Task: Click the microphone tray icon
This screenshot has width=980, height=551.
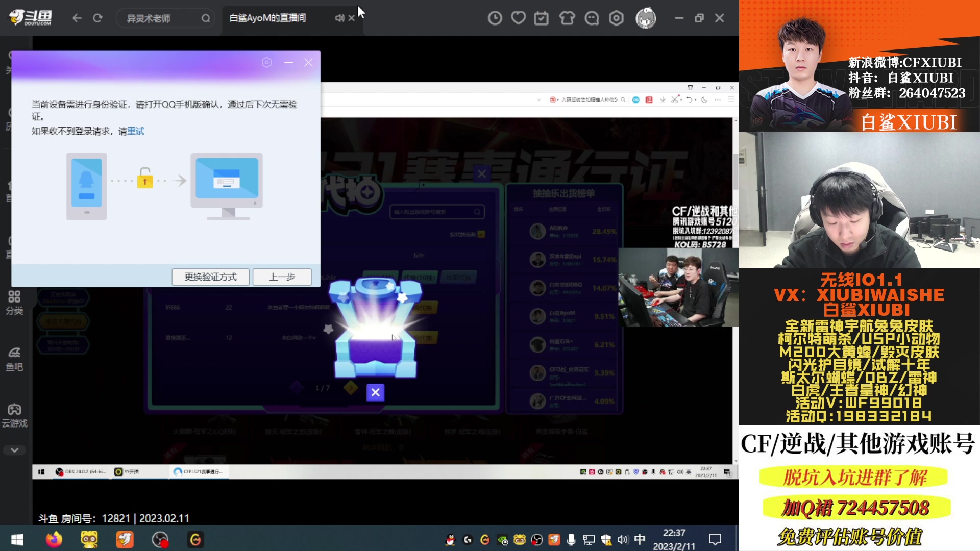Action: [x=571, y=540]
